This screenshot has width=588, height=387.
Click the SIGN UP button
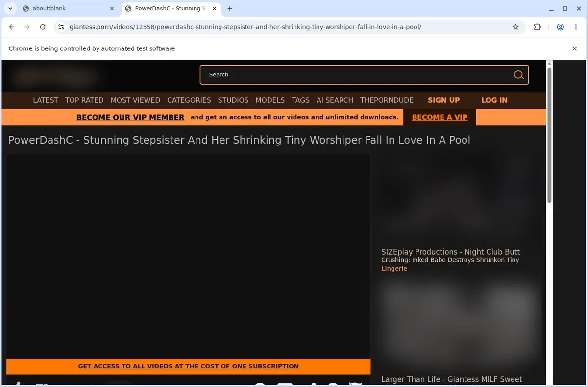tap(443, 100)
